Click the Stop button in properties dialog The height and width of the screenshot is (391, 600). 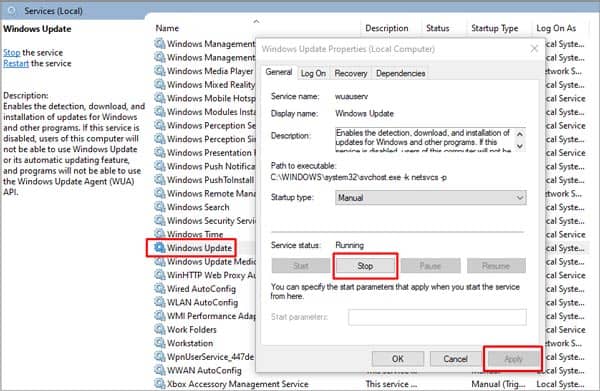[365, 266]
